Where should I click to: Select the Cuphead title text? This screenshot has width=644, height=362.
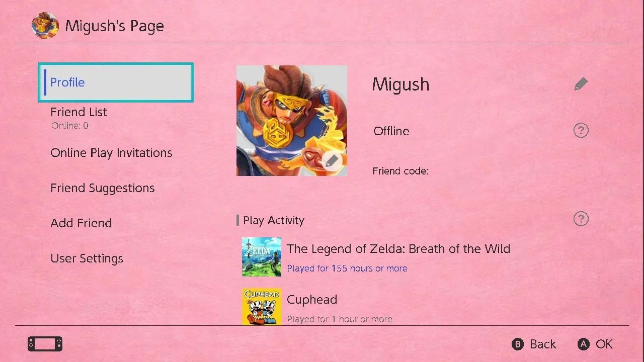coord(312,300)
